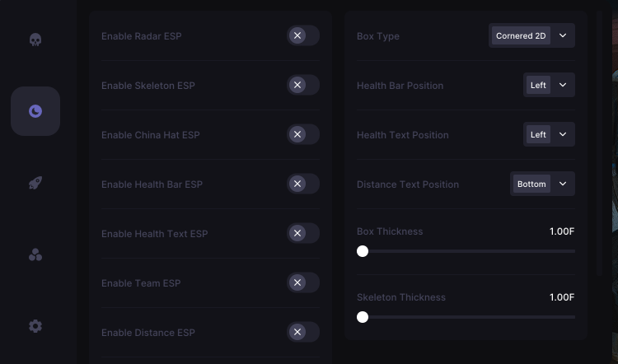
Task: Enable China Hat ESP toggle
Action: coord(302,134)
